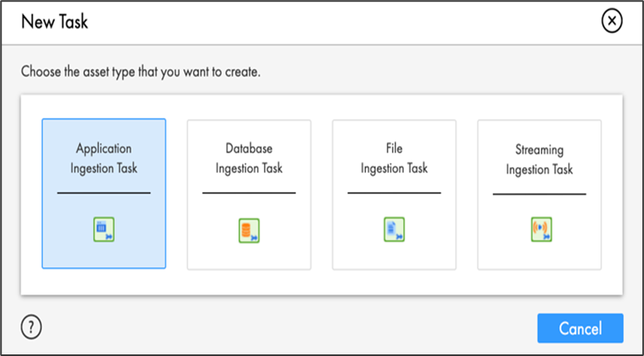Click divider line under Database Ingestion Task
The height and width of the screenshot is (356, 644).
(249, 193)
